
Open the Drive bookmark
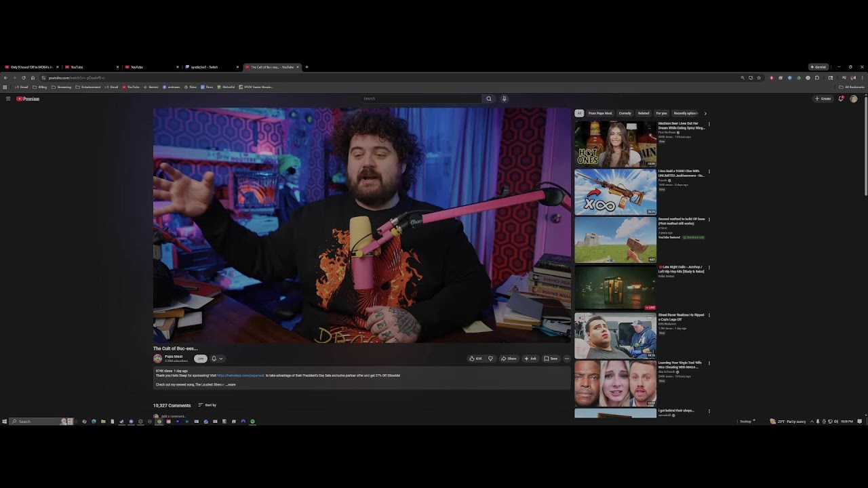[191, 87]
